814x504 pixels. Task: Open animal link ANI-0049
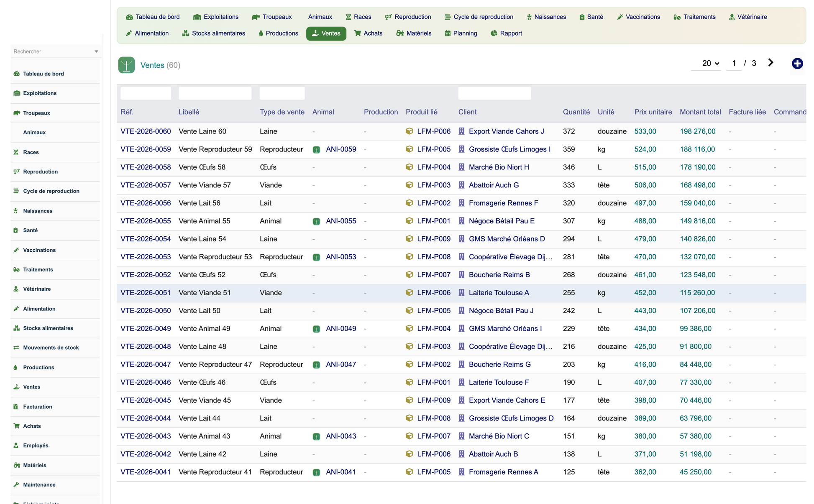pyautogui.click(x=341, y=329)
